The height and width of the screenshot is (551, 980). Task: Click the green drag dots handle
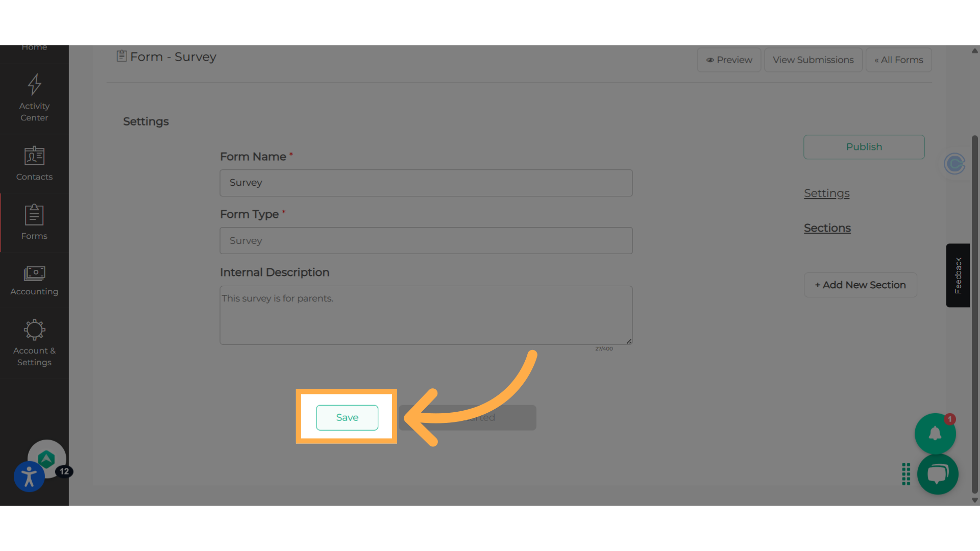point(906,474)
